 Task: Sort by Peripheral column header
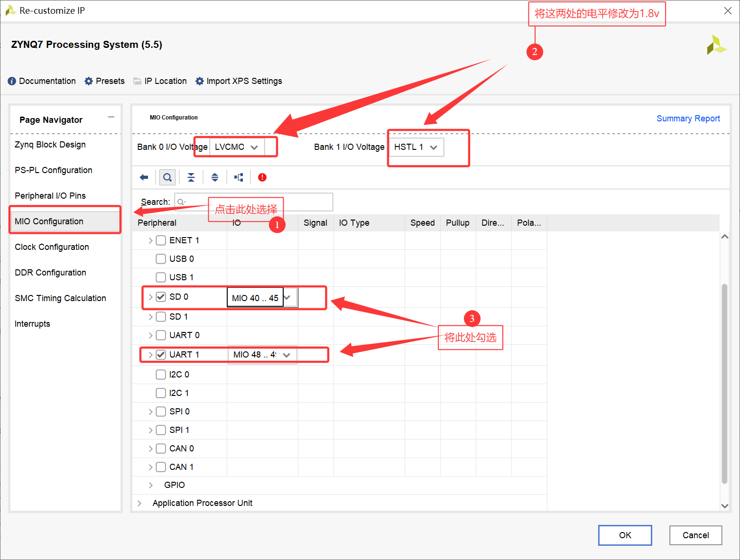[x=180, y=223]
